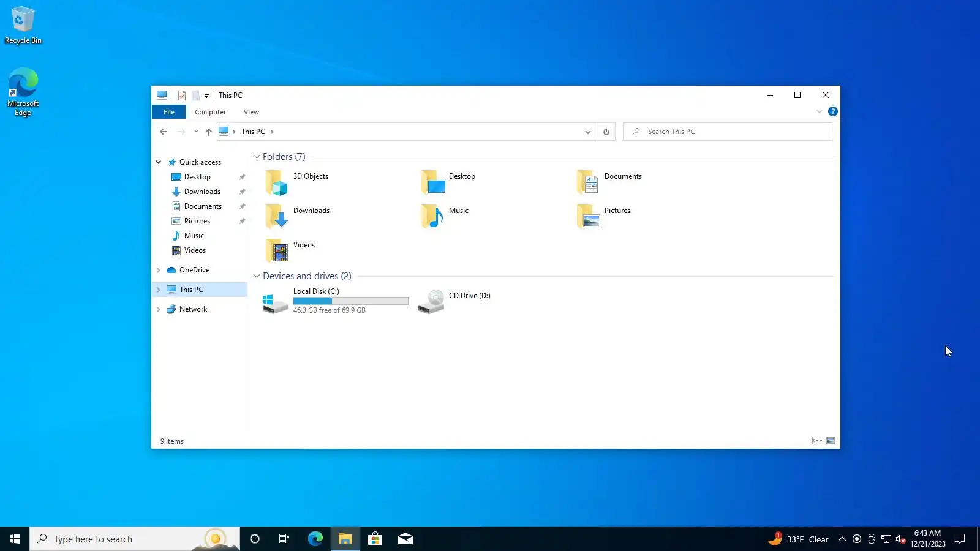This screenshot has width=980, height=551.
Task: Expand the ribbon using the chevron
Action: point(820,111)
